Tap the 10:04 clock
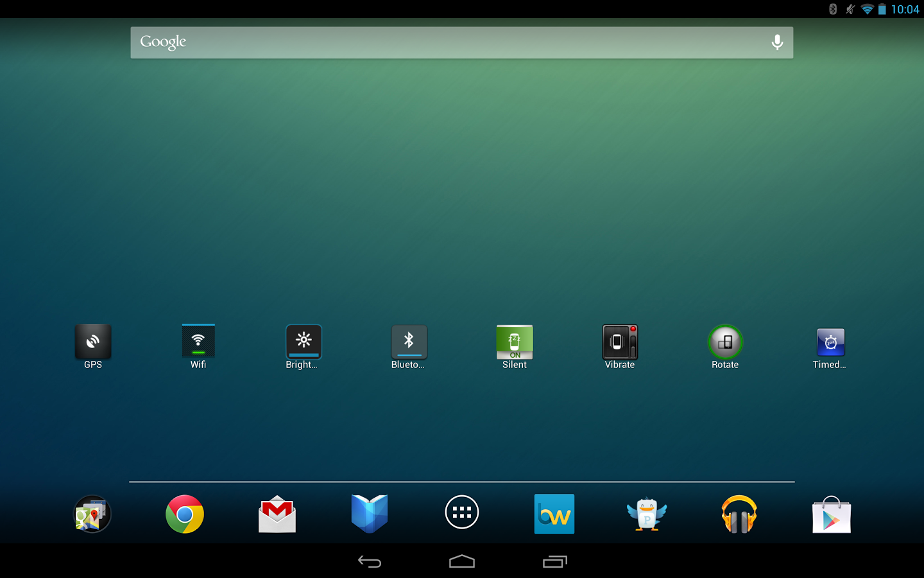 pos(905,9)
